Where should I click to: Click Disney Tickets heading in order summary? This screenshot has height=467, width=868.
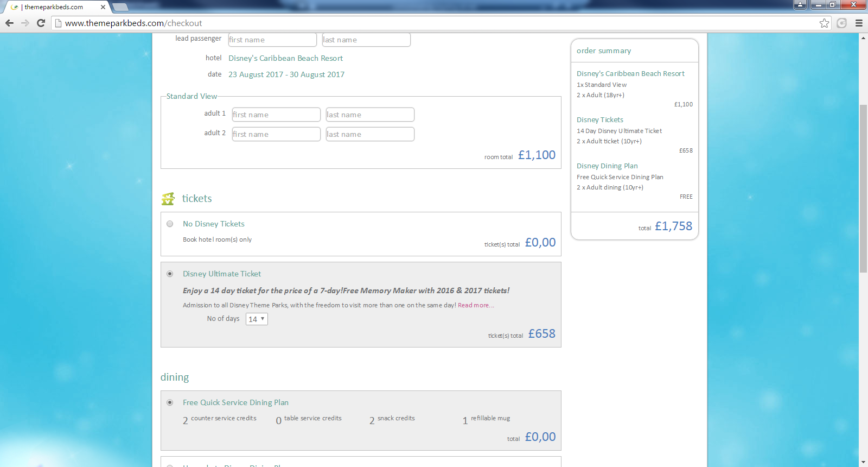click(600, 119)
